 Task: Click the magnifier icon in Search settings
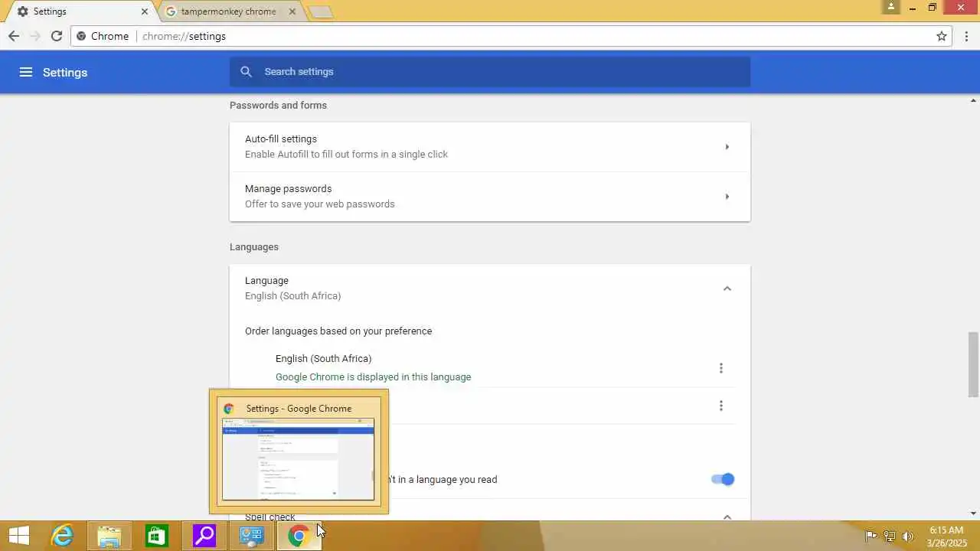point(246,71)
